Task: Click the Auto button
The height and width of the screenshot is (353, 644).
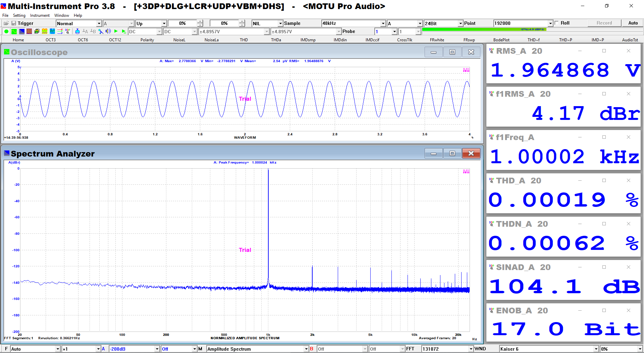Action: click(633, 23)
